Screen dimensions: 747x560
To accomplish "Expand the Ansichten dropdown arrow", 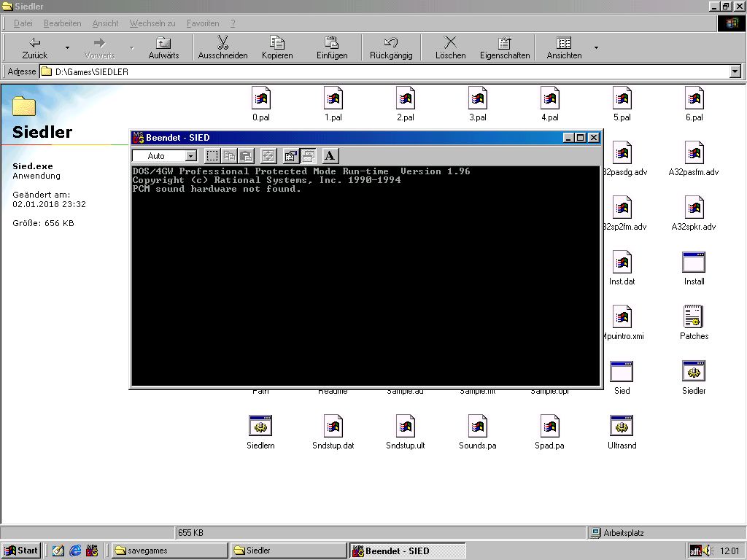I will pos(596,48).
